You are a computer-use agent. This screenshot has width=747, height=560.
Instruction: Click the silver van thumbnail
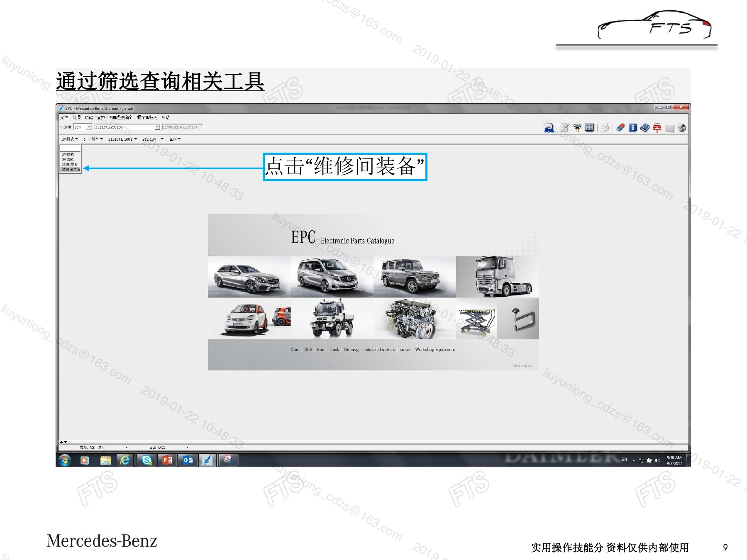(x=332, y=277)
